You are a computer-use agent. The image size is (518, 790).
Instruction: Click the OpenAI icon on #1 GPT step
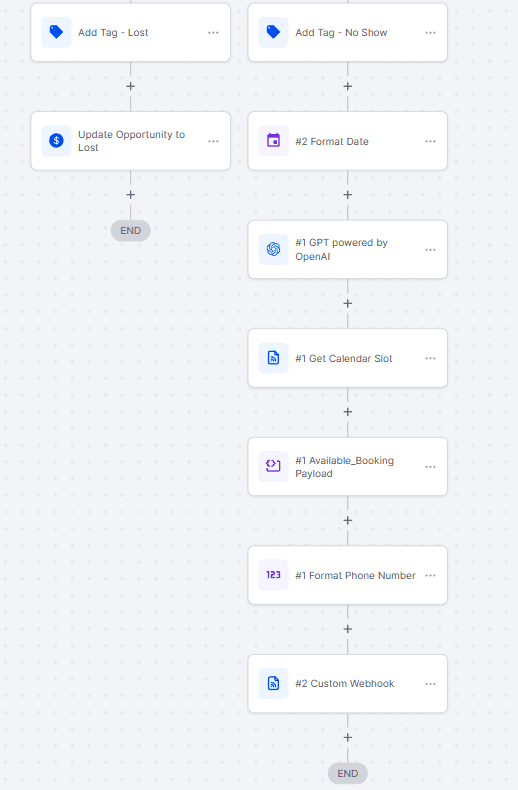click(274, 249)
